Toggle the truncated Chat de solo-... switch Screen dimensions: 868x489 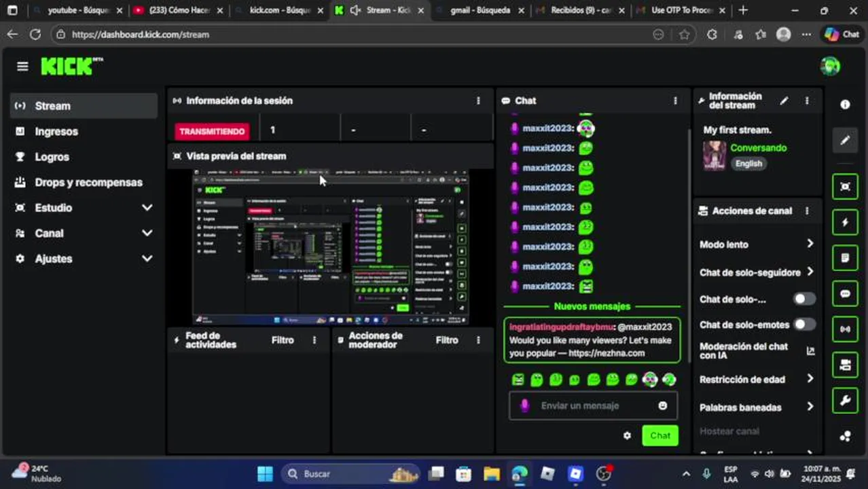[x=804, y=299]
